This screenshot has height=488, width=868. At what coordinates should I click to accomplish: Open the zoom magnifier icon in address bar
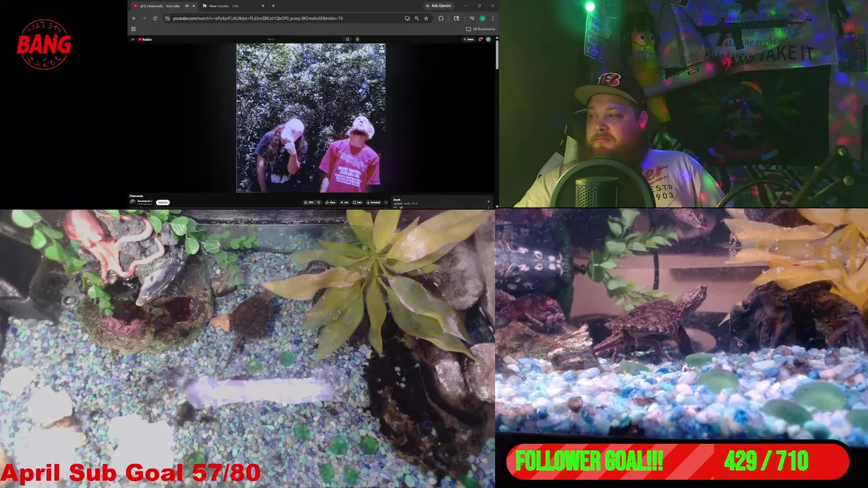click(x=416, y=18)
